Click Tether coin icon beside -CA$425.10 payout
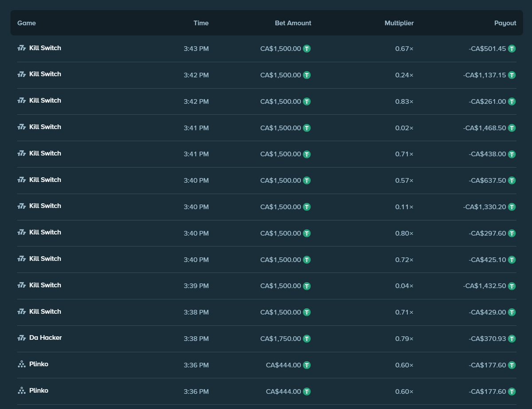 512,259
